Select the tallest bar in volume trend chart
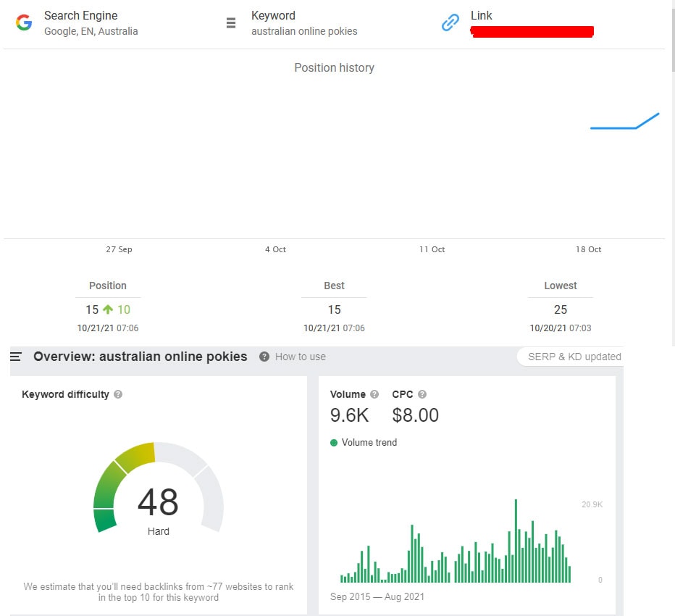 point(516,540)
